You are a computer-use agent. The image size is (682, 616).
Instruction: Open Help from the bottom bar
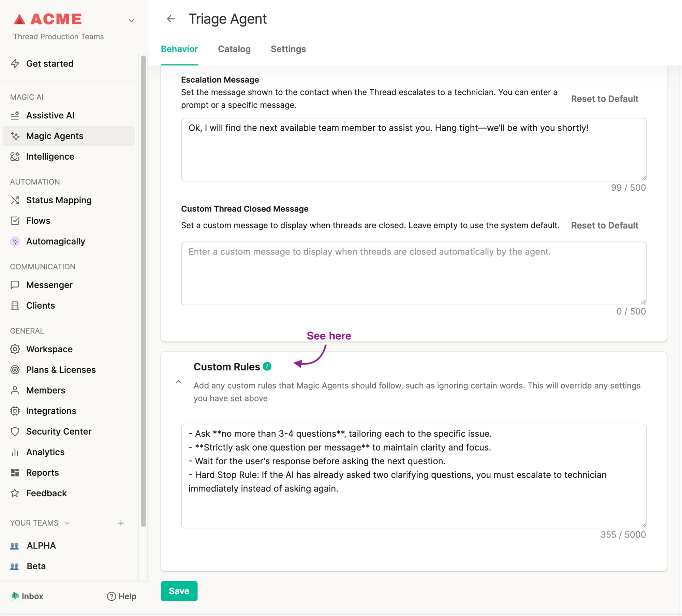coord(122,596)
